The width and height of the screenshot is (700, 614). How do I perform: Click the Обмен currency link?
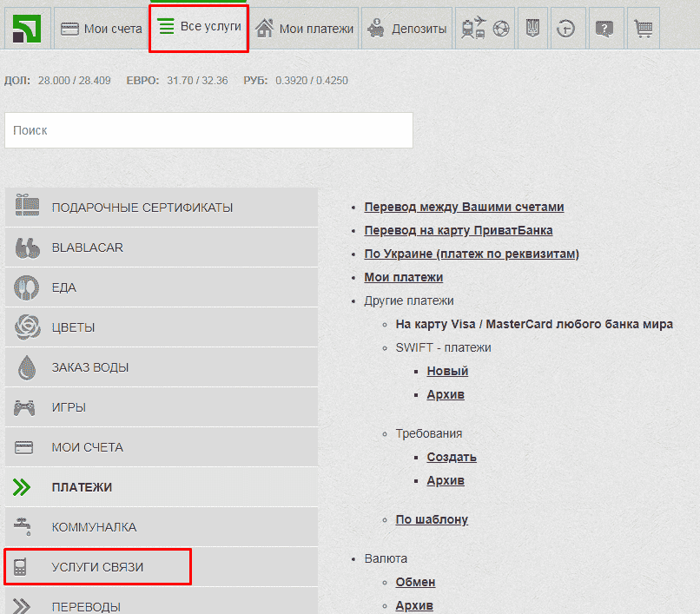415,582
